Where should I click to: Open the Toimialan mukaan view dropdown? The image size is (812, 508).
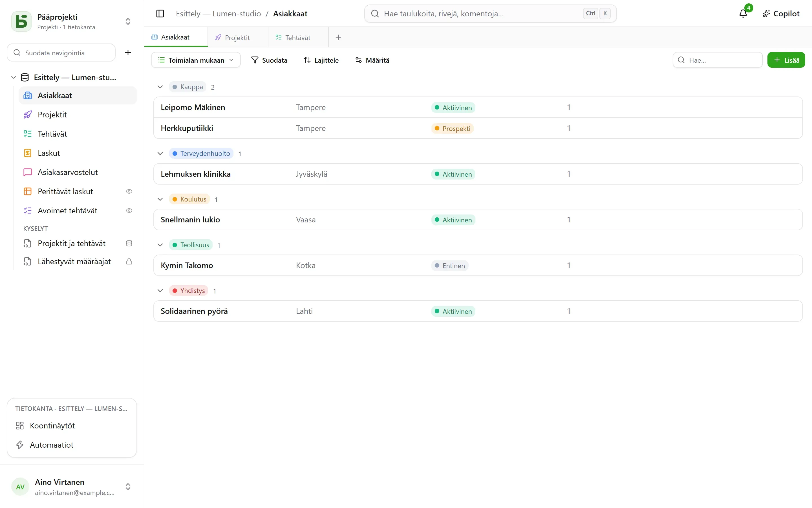click(x=196, y=60)
